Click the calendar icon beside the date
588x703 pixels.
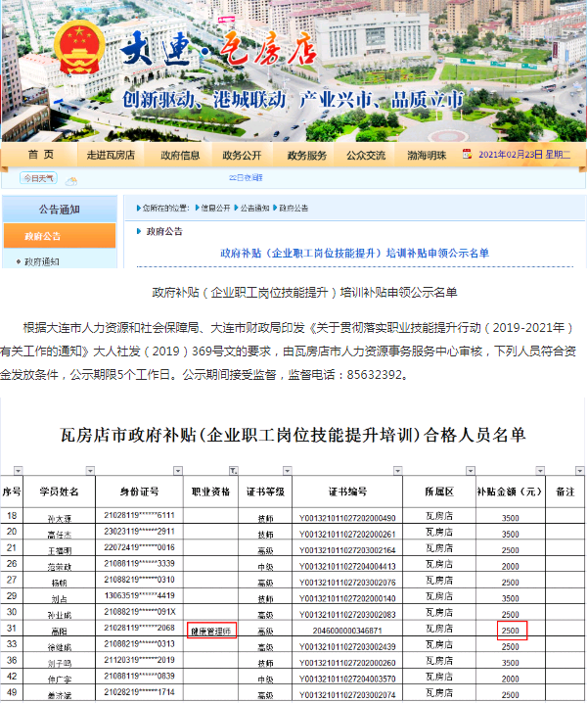click(x=467, y=155)
